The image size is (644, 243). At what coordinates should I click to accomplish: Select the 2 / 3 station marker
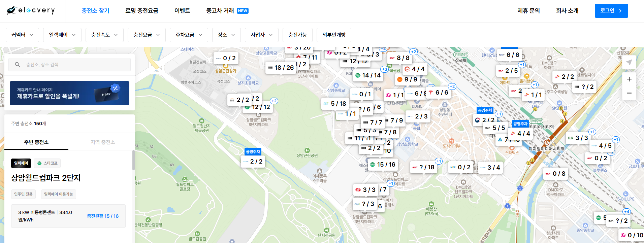[x=418, y=116]
